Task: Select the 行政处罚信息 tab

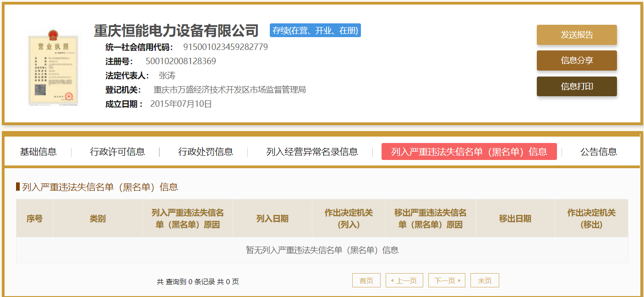Action: click(206, 152)
